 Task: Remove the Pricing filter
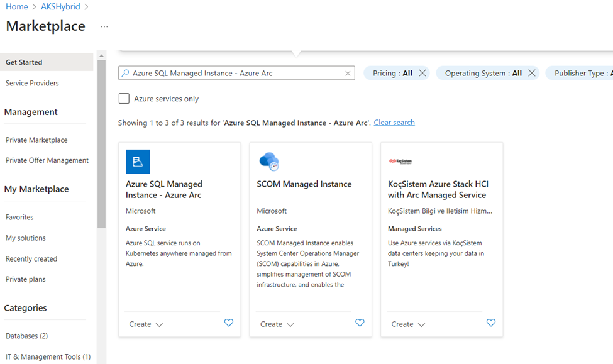(x=422, y=73)
